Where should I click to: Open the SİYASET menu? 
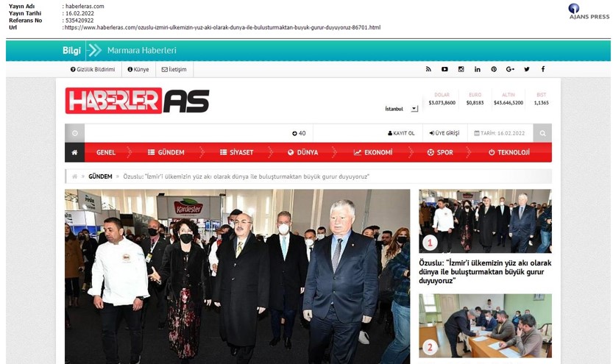coord(236,152)
